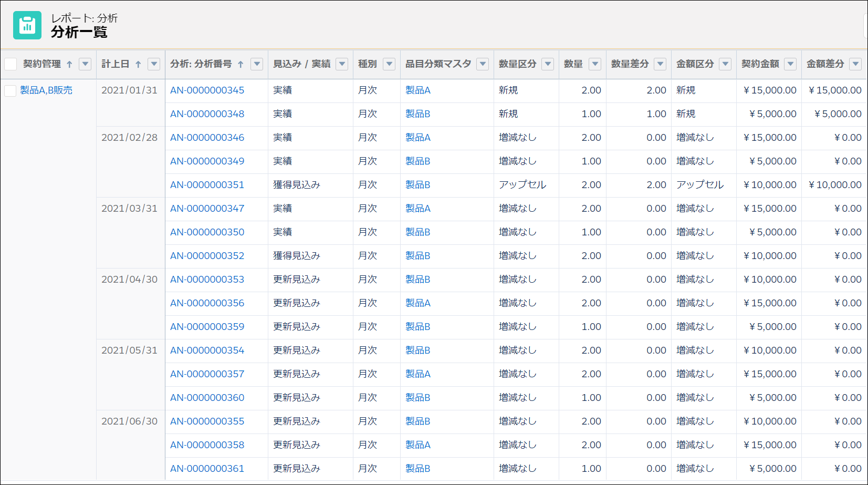868x485 pixels.
Task: Expand the 契約金額 column dropdown
Action: (790, 64)
